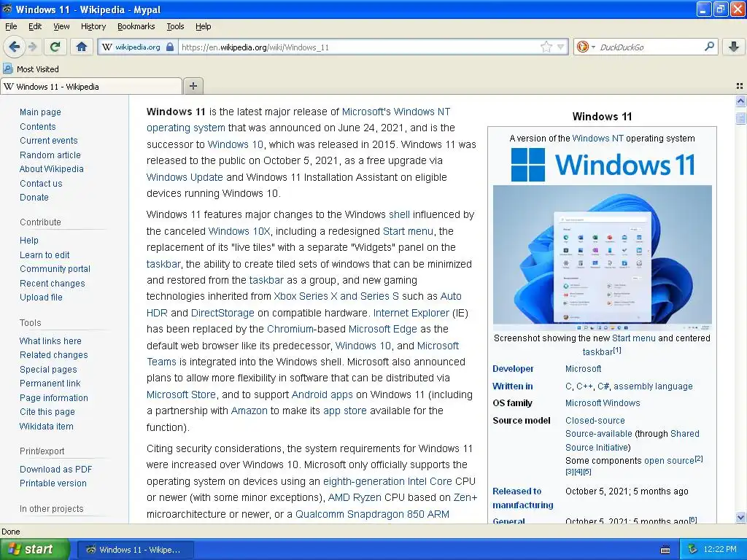
Task: Open the Learn to edit link
Action: coord(44,254)
